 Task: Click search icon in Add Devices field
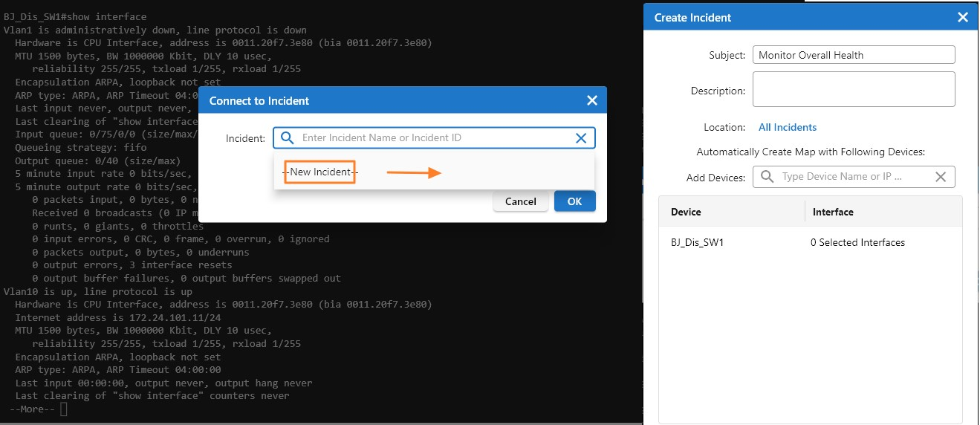pyautogui.click(x=768, y=177)
